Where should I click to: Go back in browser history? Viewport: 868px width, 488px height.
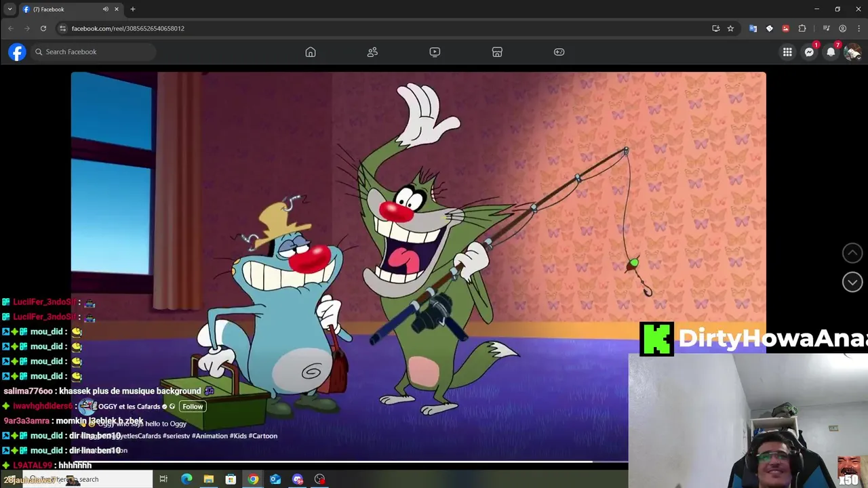pos(11,28)
